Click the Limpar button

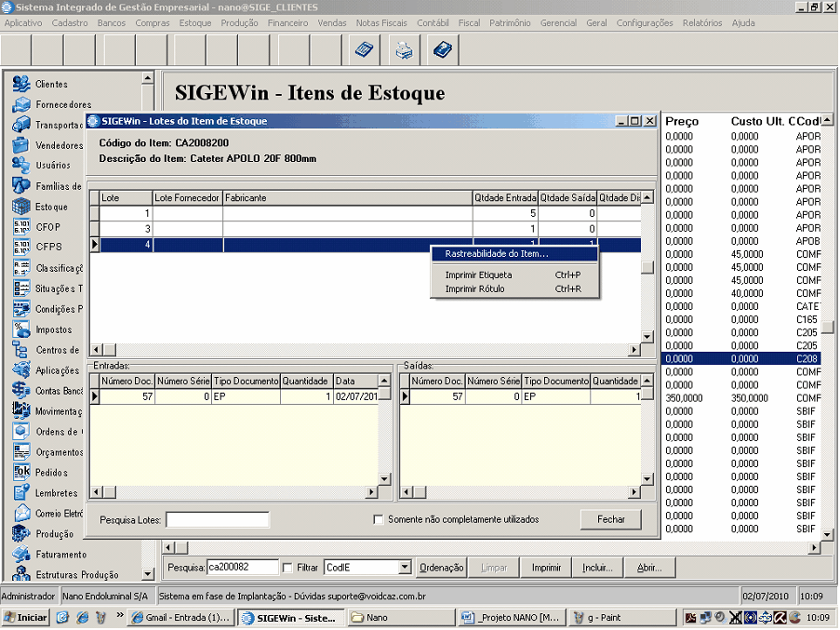[493, 568]
